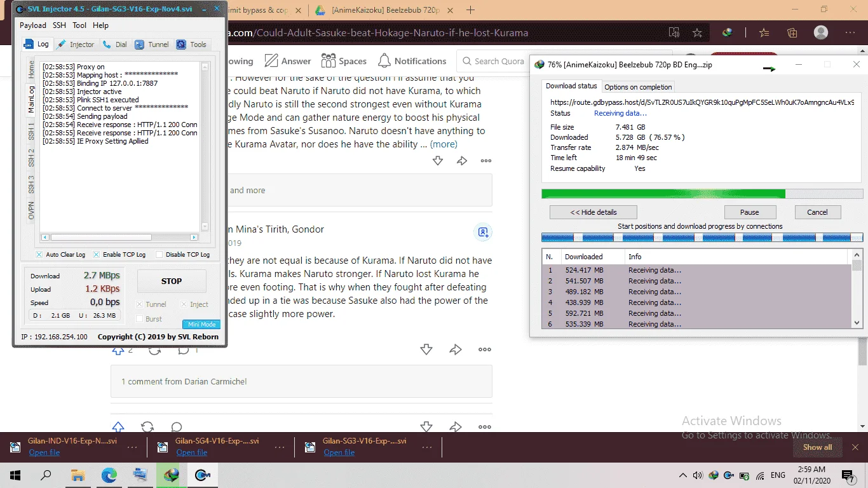The image size is (868, 488).
Task: Open the Log tab in SVL Injector
Action: [36, 44]
